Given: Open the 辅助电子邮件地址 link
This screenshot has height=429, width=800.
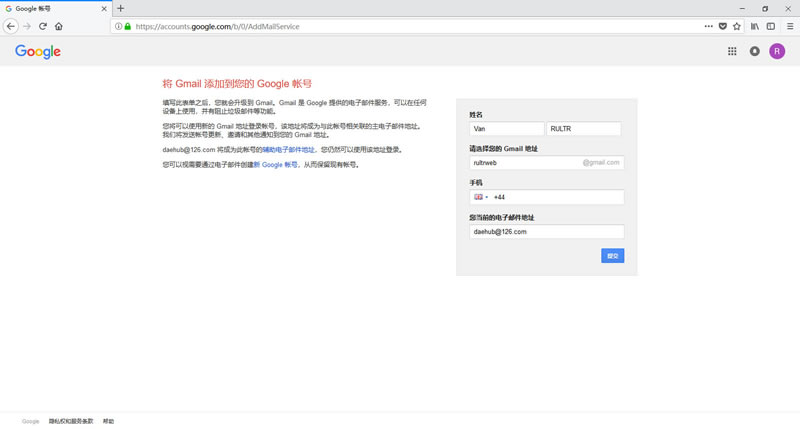Looking at the screenshot, I should (289, 150).
